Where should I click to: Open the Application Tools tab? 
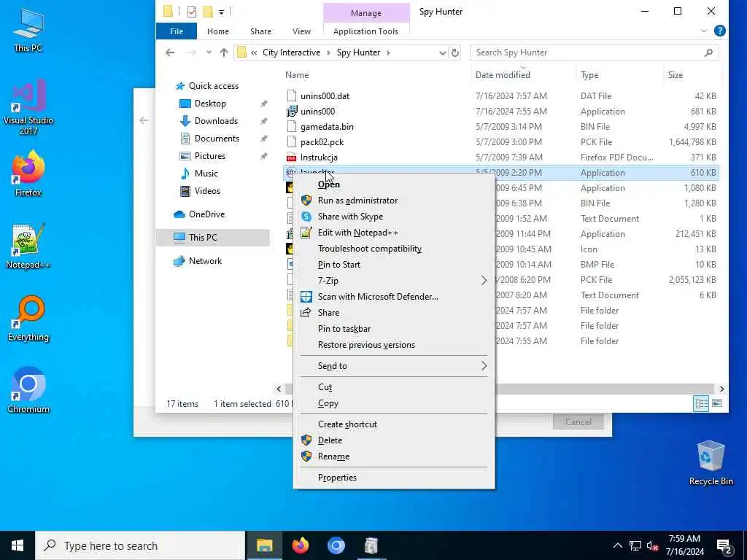click(366, 31)
